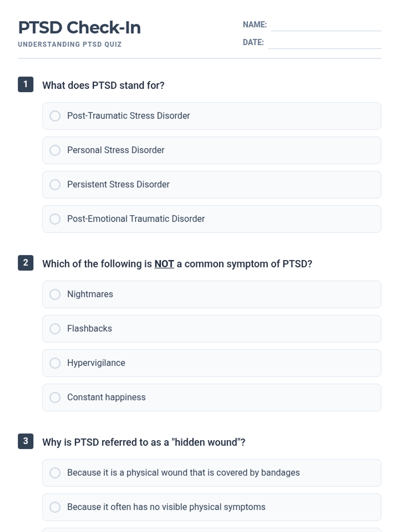Click question number 1 badge
The height and width of the screenshot is (532, 399).
click(x=26, y=84)
